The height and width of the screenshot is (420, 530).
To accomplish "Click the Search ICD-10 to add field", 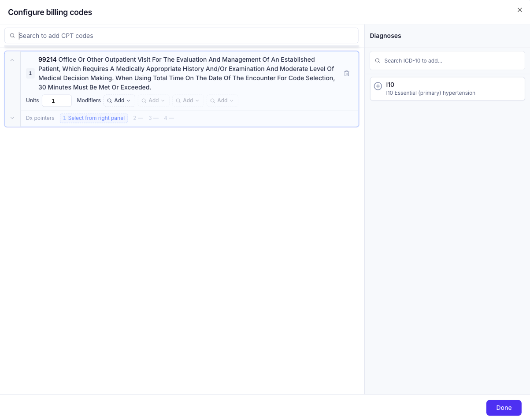I will coord(447,61).
